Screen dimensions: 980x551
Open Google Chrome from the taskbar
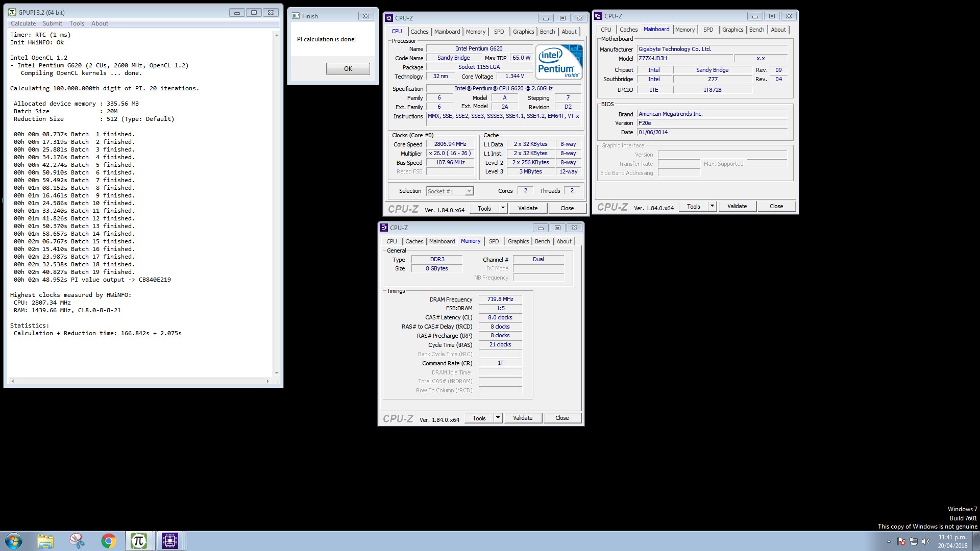pyautogui.click(x=108, y=541)
